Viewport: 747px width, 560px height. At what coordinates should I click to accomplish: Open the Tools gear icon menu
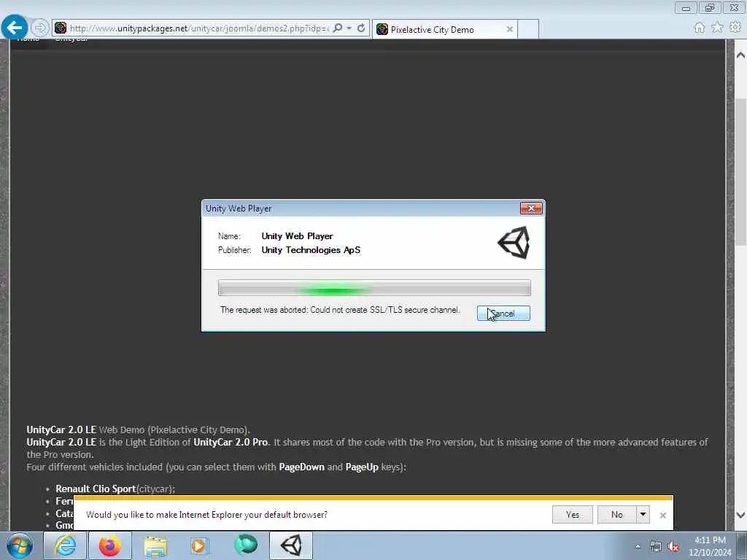[735, 28]
